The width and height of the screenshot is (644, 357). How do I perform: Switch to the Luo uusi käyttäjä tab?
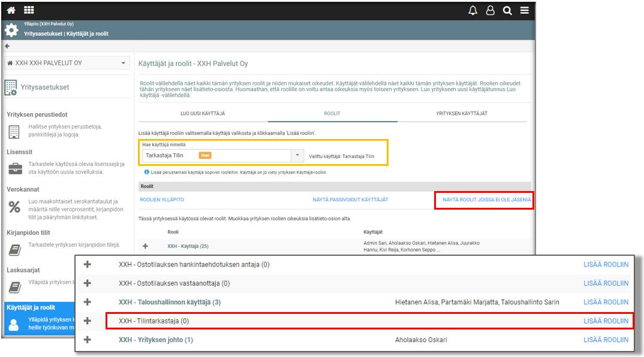203,113
